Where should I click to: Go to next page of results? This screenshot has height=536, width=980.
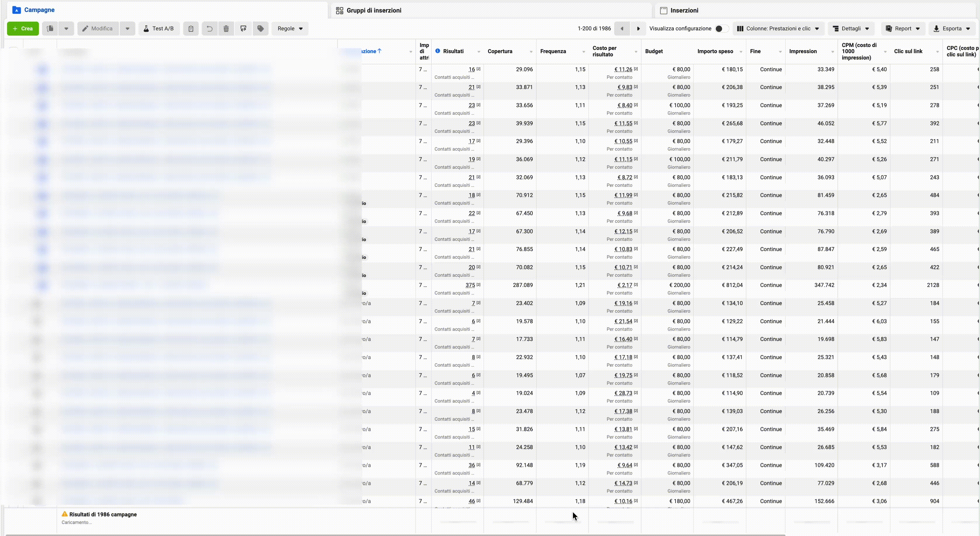(638, 29)
